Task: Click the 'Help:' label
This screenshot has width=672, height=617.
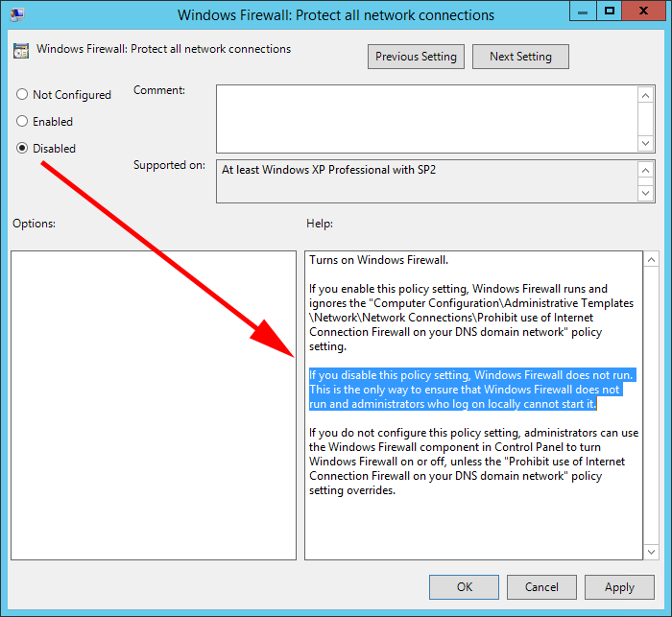Action: pyautogui.click(x=320, y=224)
